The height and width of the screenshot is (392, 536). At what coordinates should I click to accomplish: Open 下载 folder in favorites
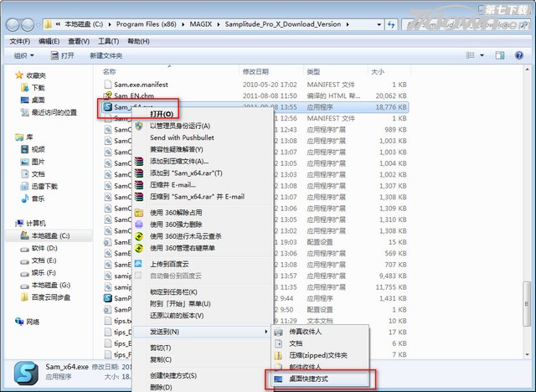(33, 88)
